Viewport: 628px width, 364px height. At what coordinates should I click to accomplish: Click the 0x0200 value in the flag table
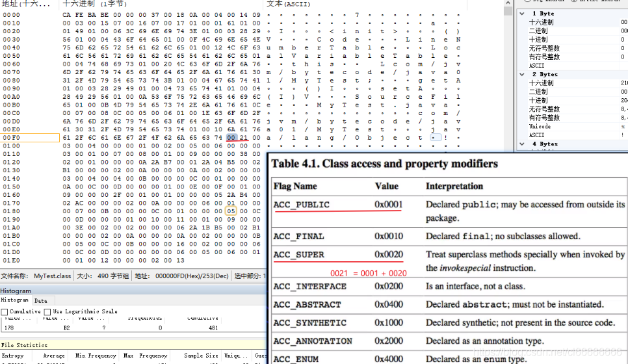[x=389, y=286]
